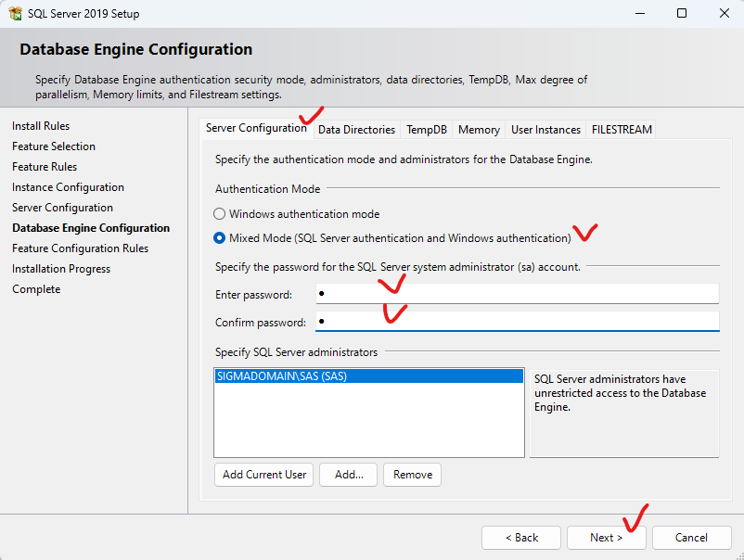The image size is (744, 560).
Task: Select SIGMADOMAIN\SAS administrator entry
Action: pyautogui.click(x=368, y=376)
